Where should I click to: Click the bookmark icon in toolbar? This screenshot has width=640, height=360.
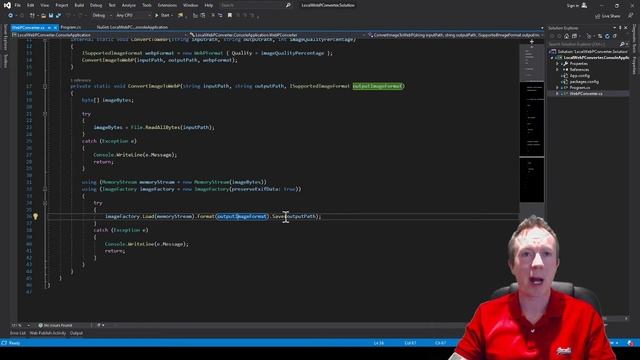click(x=230, y=16)
